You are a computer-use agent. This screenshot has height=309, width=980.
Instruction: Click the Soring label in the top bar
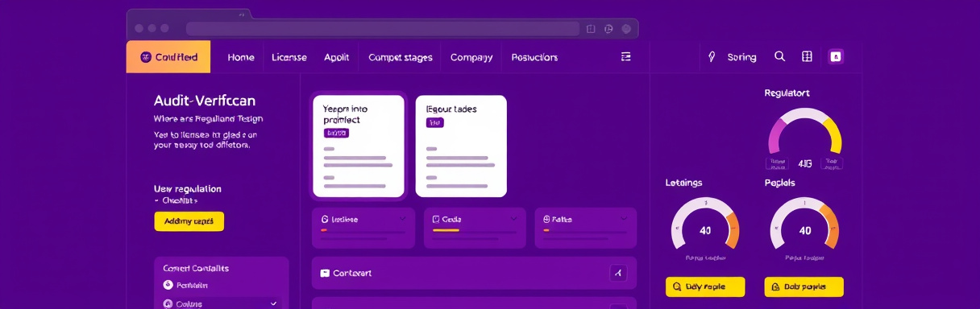[x=741, y=57]
